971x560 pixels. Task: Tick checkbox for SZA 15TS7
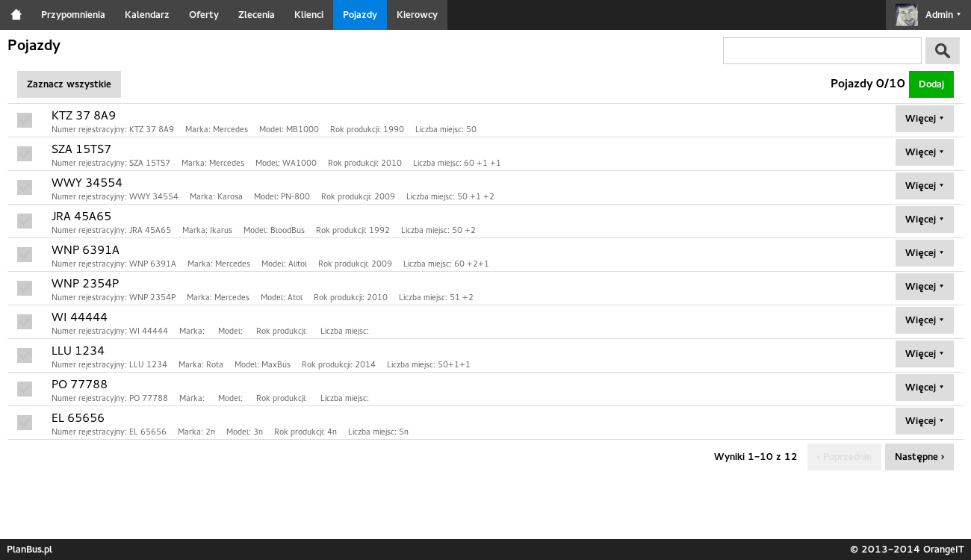tap(25, 154)
